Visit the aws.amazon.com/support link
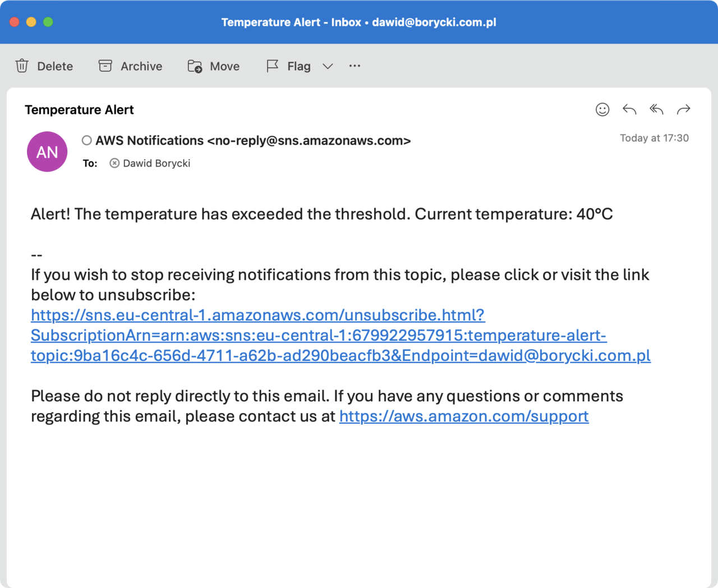Viewport: 718px width, 588px height. (464, 416)
